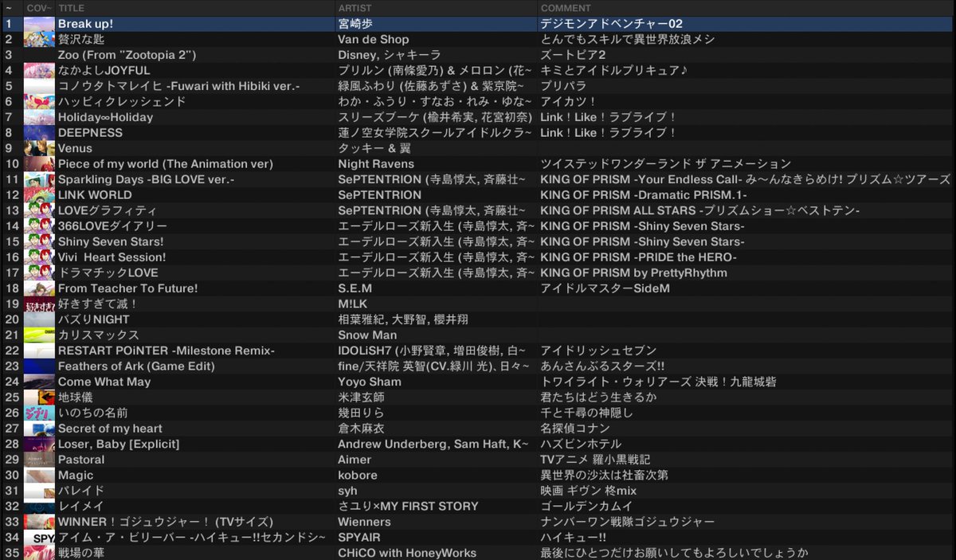This screenshot has width=956, height=560.
Task: Click artist Snow Man
Action: pos(367,335)
